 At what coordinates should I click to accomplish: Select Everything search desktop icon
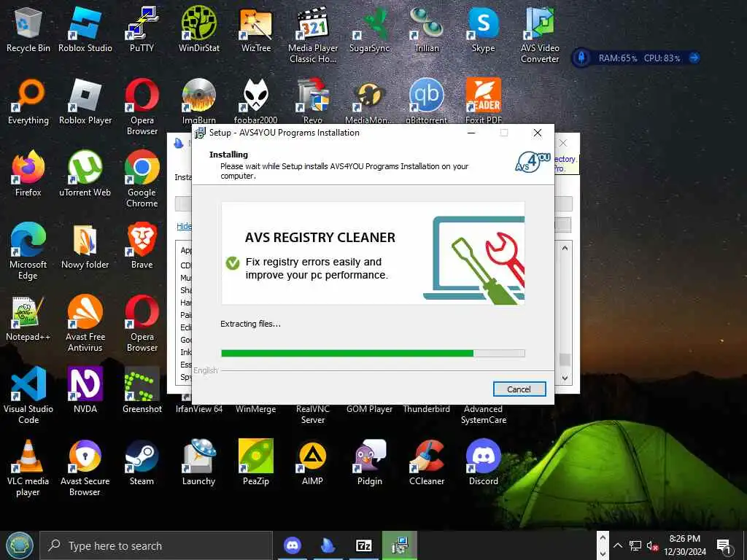28,102
